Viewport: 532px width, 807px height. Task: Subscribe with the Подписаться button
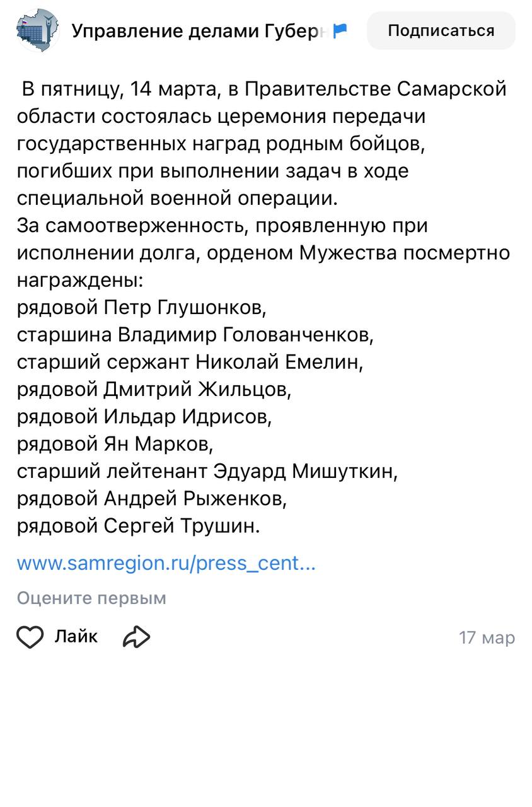pos(441,30)
